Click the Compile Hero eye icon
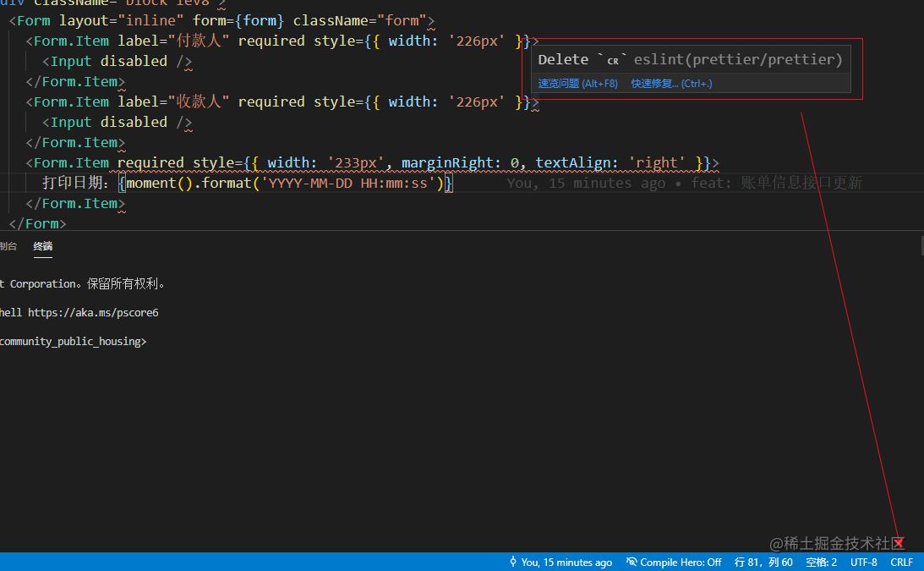924x571 pixels. pos(631,563)
